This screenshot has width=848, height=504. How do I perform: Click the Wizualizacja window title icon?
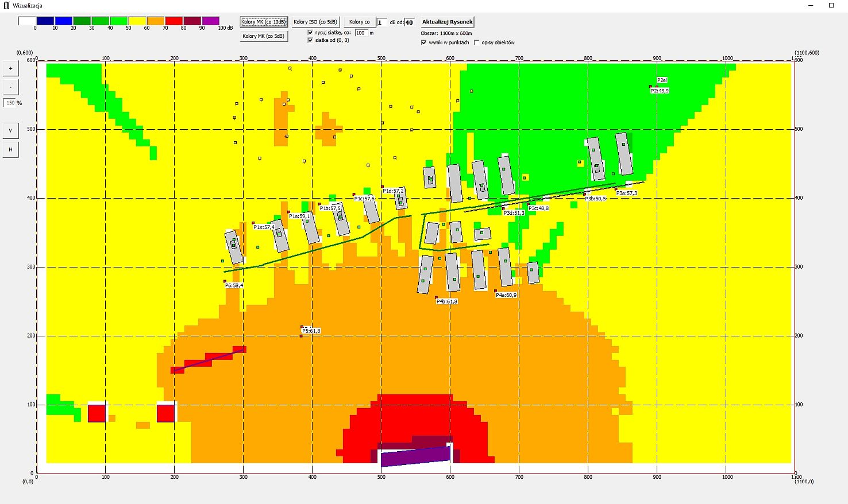click(7, 5)
